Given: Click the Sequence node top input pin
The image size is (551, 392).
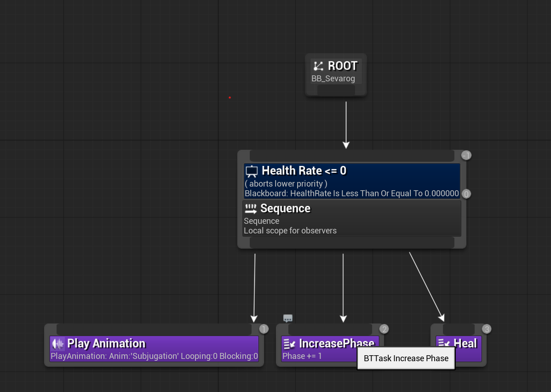Looking at the screenshot, I should 352,156.
